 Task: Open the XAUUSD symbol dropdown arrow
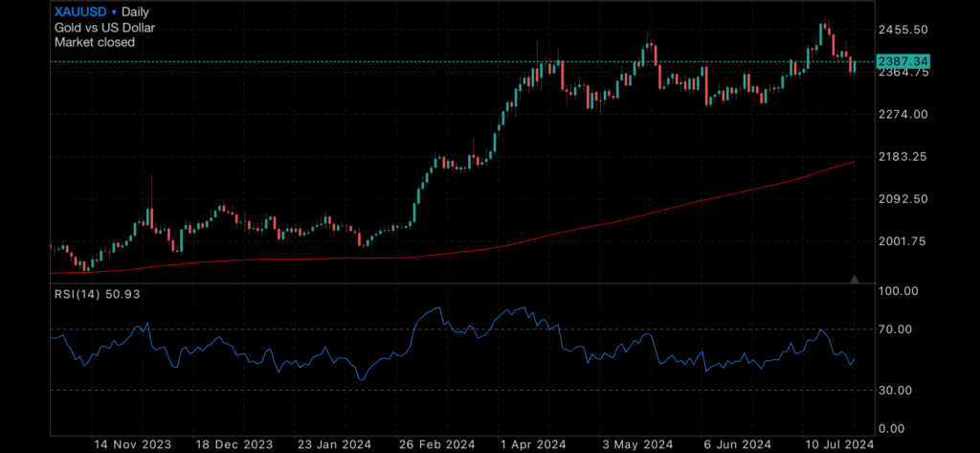[x=115, y=12]
